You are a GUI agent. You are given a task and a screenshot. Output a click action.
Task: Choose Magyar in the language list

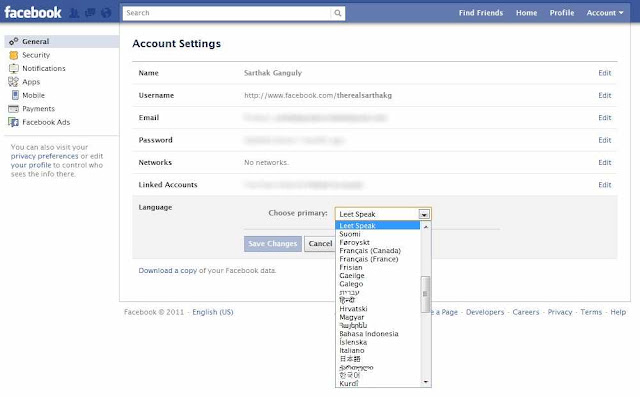tap(378, 317)
